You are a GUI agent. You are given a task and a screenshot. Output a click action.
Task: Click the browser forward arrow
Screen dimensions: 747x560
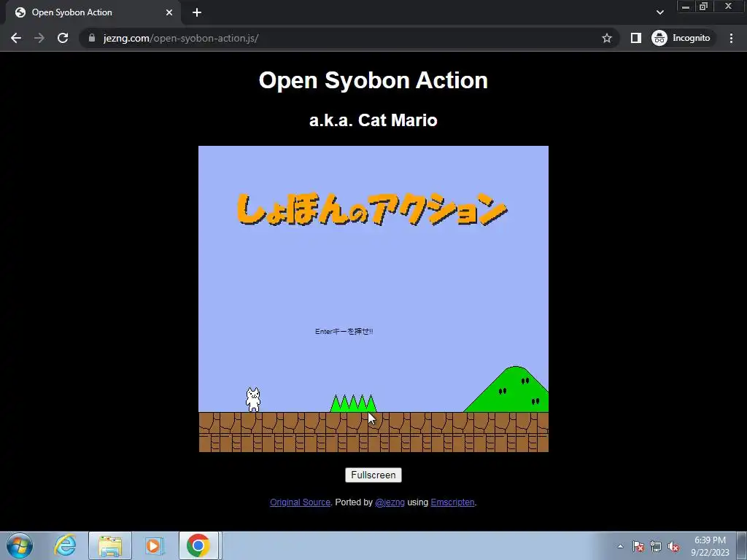[39, 38]
